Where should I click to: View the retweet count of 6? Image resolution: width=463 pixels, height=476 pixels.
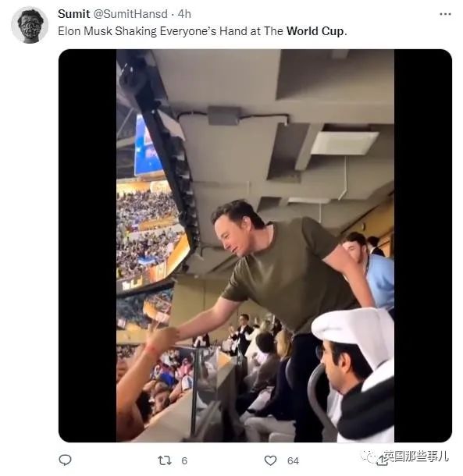184,461
